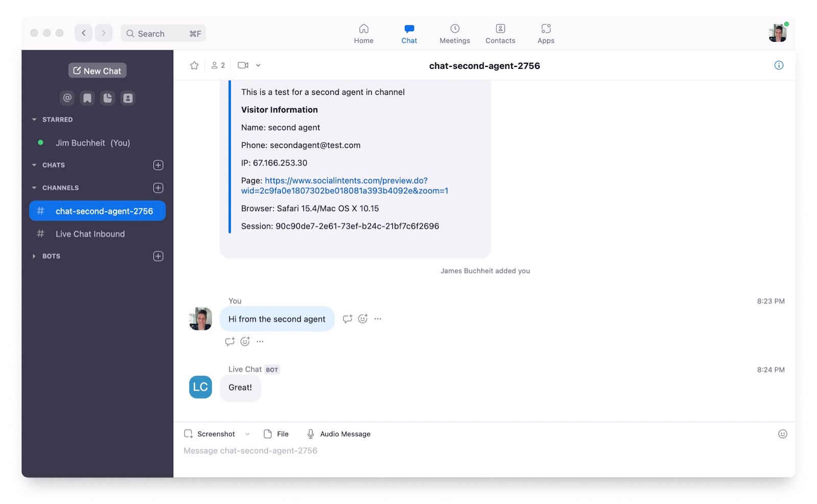Image resolution: width=817 pixels, height=504 pixels.
Task: Open meeting options dropdown arrow
Action: coord(258,65)
